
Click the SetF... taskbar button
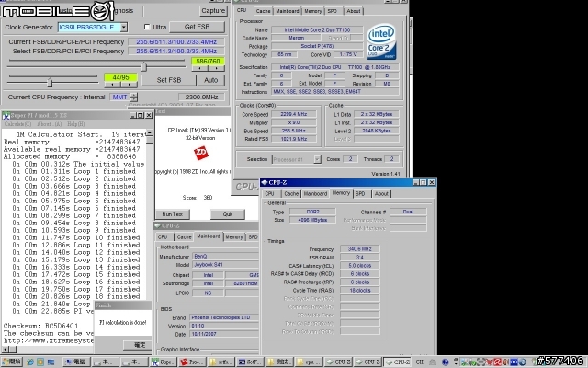[x=250, y=362]
